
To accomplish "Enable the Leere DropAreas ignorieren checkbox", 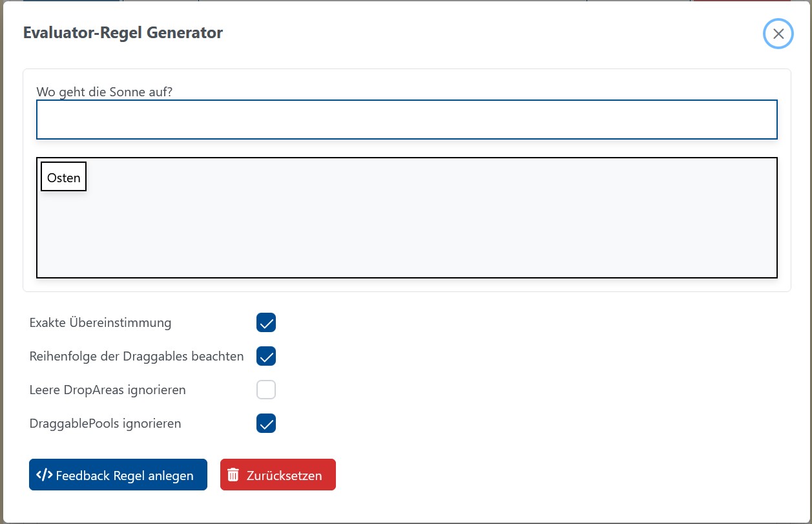I will (266, 390).
